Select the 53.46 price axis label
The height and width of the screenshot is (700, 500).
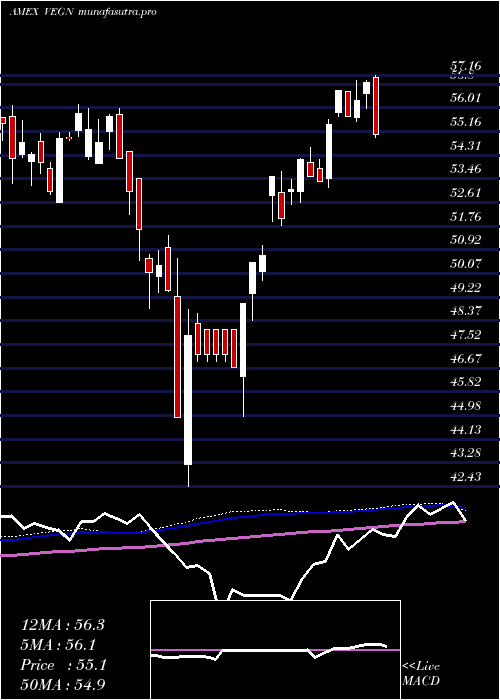pos(466,169)
